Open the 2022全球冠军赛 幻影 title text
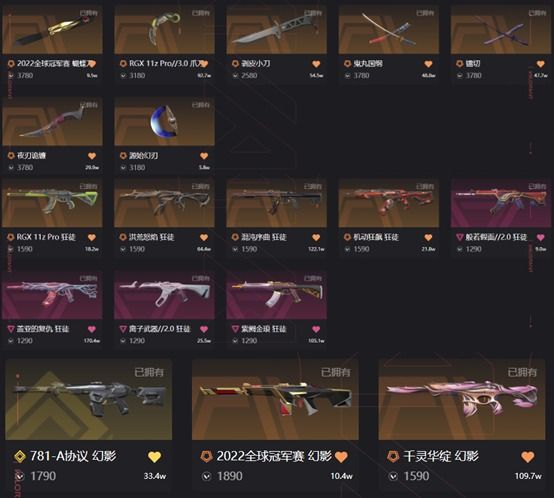This screenshot has height=498, width=554. (274, 456)
